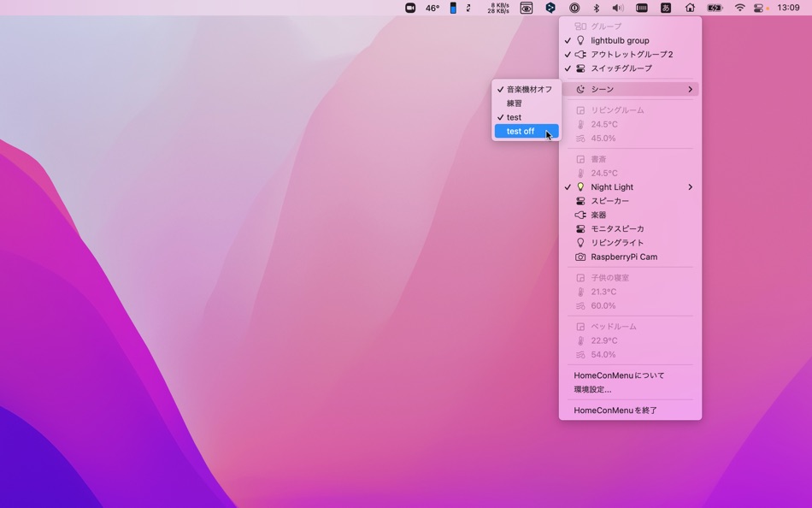Open the RaspberryPi Cam camera view

630,257
